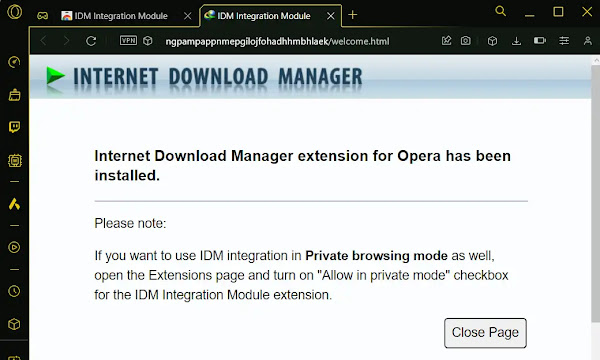Open Extensions cube in sidebar
Screen dimensions: 600x360
point(14,324)
